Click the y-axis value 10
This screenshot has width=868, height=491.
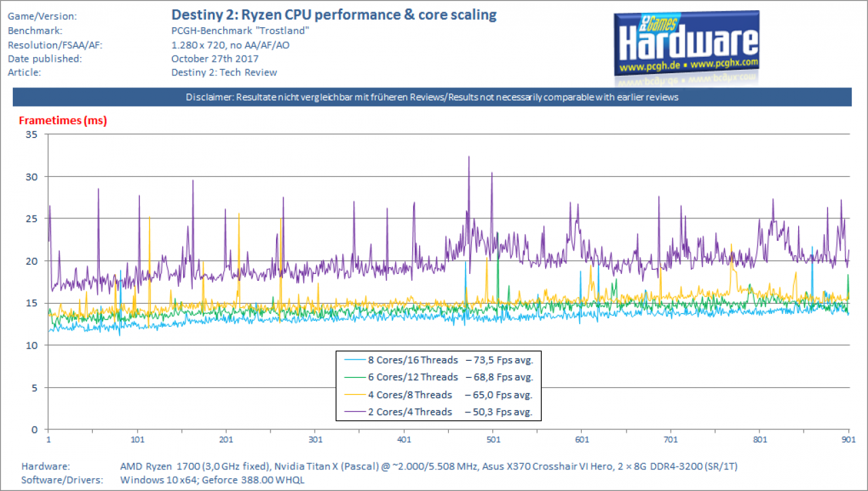(33, 345)
